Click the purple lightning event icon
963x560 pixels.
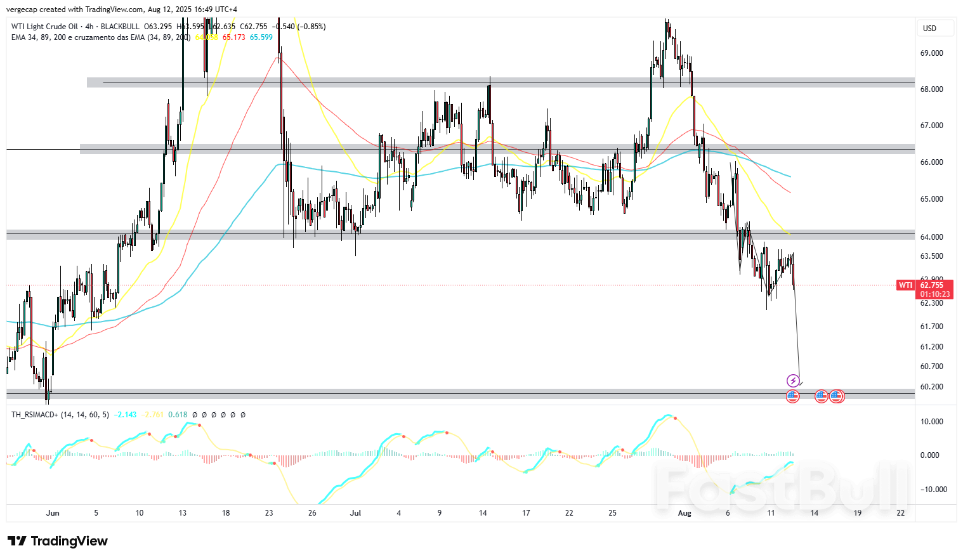792,381
